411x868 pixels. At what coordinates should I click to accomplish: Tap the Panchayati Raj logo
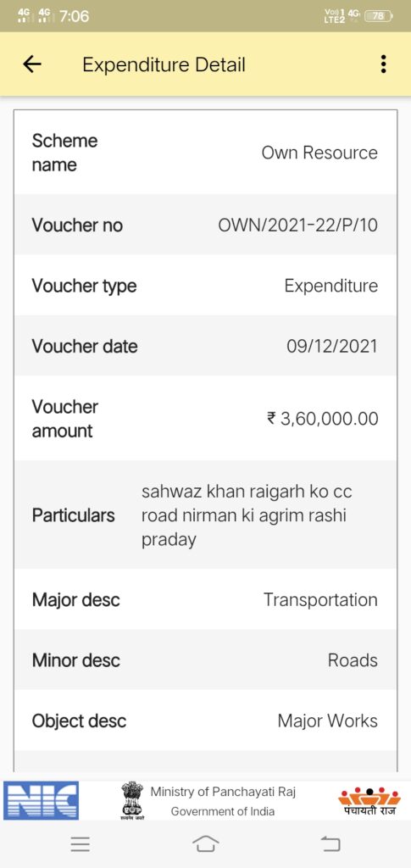(369, 801)
